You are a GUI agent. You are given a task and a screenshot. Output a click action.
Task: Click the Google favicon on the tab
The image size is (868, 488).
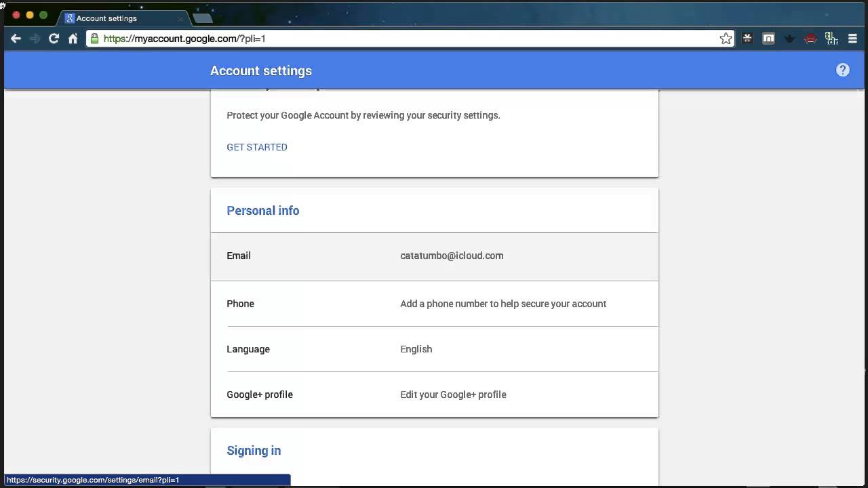[69, 18]
